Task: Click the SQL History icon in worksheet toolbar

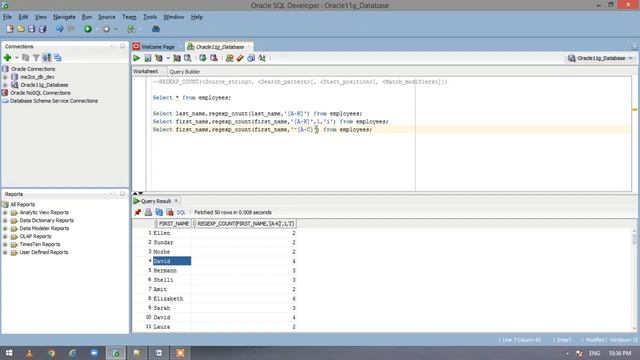Action: 251,58
